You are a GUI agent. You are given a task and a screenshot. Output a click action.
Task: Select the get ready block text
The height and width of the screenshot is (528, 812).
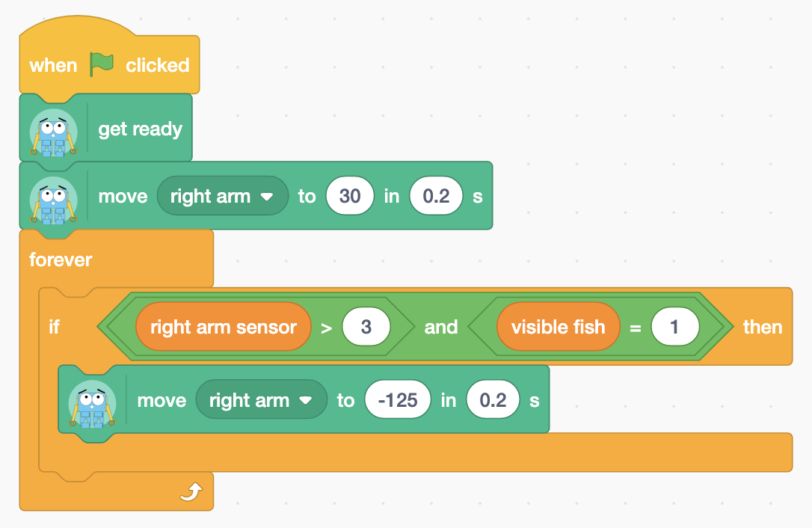(x=141, y=129)
